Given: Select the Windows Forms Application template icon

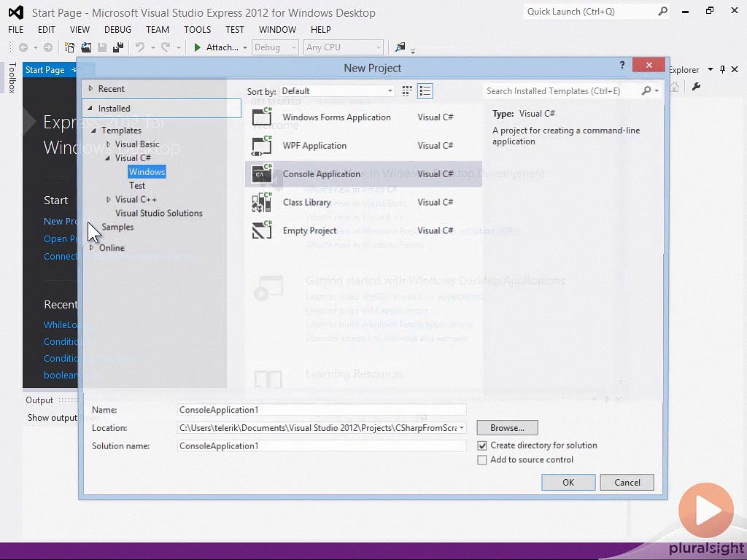Looking at the screenshot, I should coord(262,117).
